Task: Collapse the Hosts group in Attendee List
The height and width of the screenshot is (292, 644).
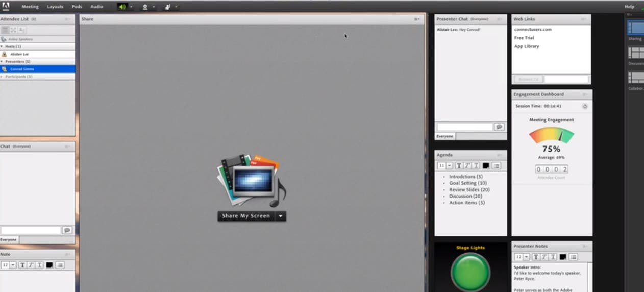Action: (2, 46)
